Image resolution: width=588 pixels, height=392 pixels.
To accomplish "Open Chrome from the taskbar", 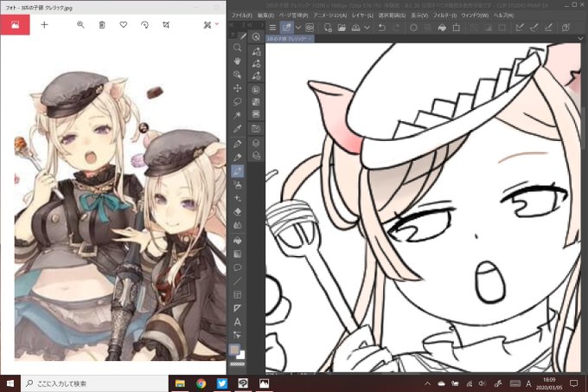I will [x=201, y=383].
